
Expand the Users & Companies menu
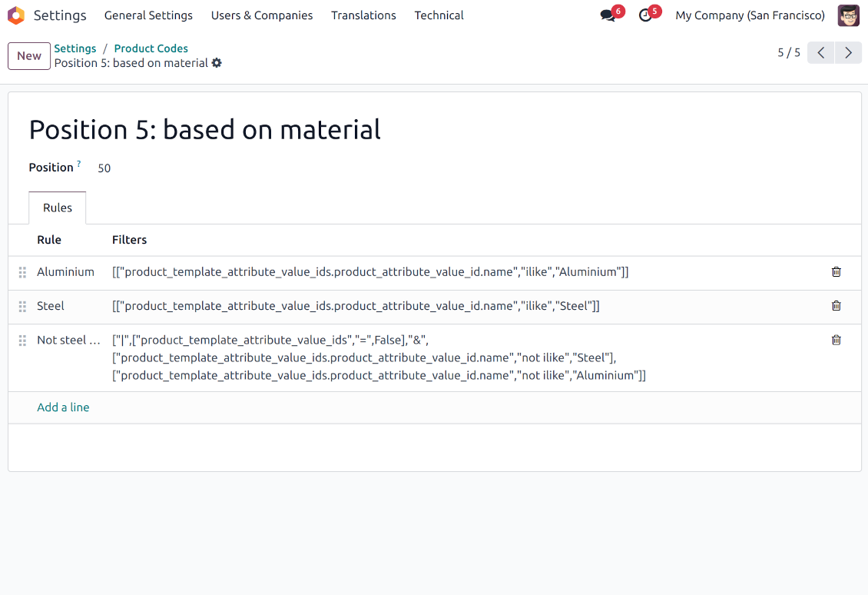(x=262, y=15)
